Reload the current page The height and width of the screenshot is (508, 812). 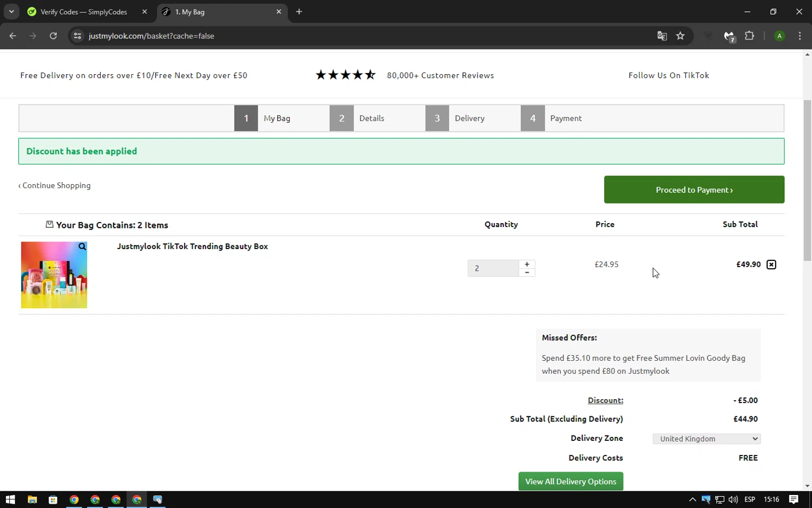(x=53, y=36)
